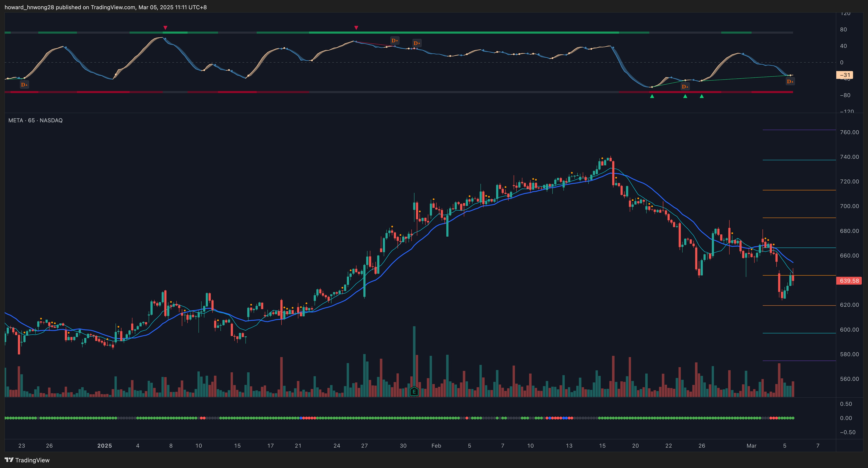Click the -31 oscillator value label
868x468 pixels.
tap(845, 75)
